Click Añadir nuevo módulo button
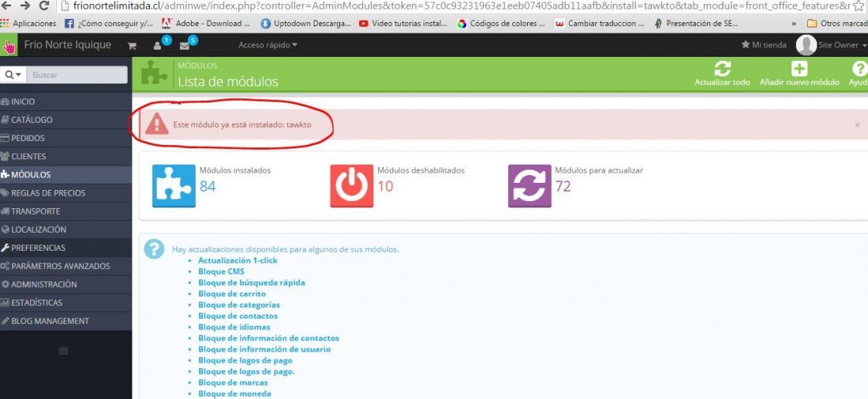 pos(799,73)
